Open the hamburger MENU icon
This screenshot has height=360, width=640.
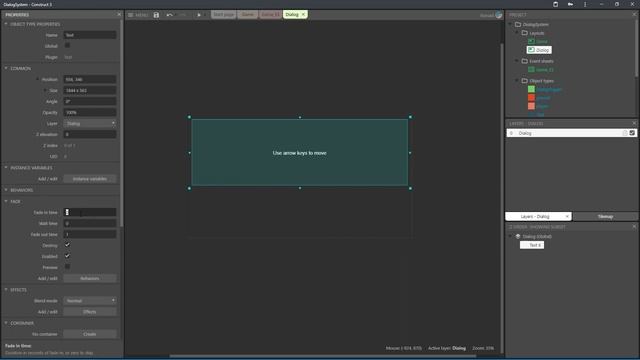click(x=131, y=15)
